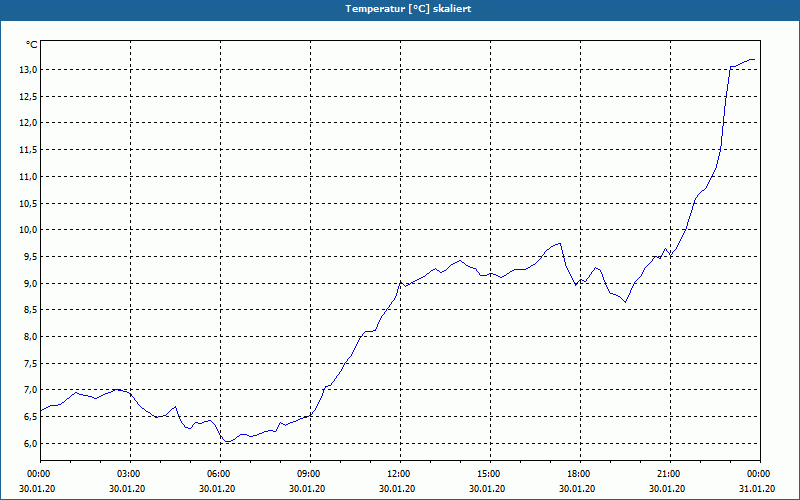
Task: Click the '21:00' time axis label
Action: [670, 474]
